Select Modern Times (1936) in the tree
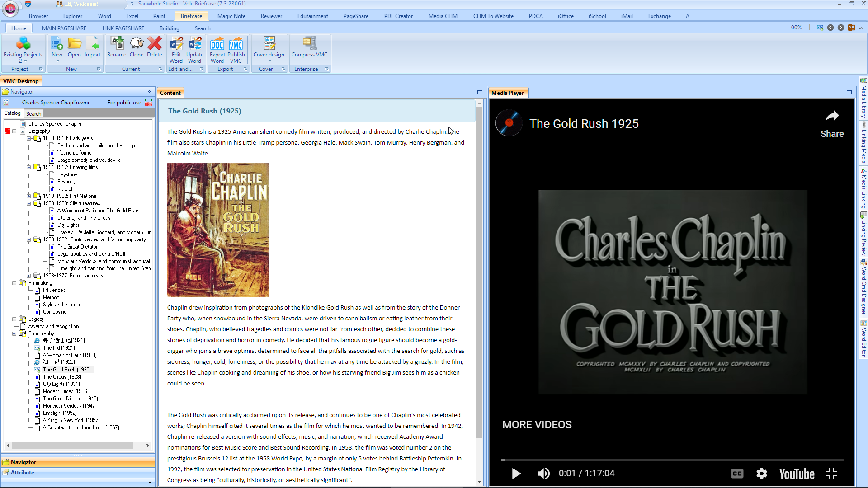This screenshot has width=868, height=488. [66, 391]
